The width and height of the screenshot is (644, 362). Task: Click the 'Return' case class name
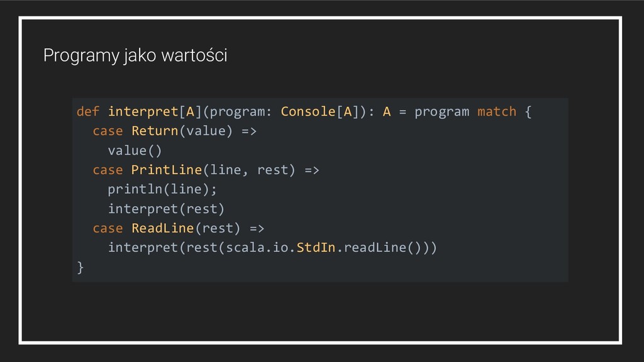click(x=155, y=131)
